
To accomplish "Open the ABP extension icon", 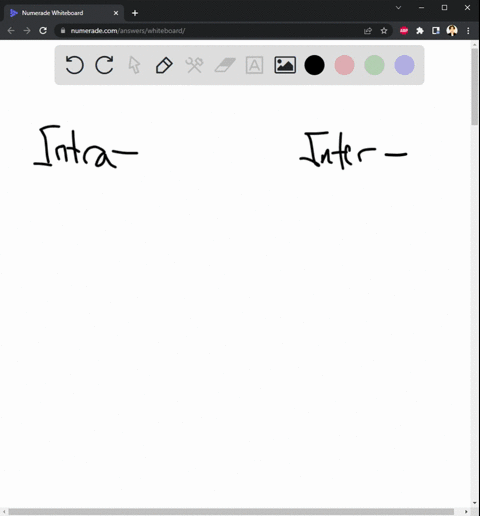I will point(404,31).
